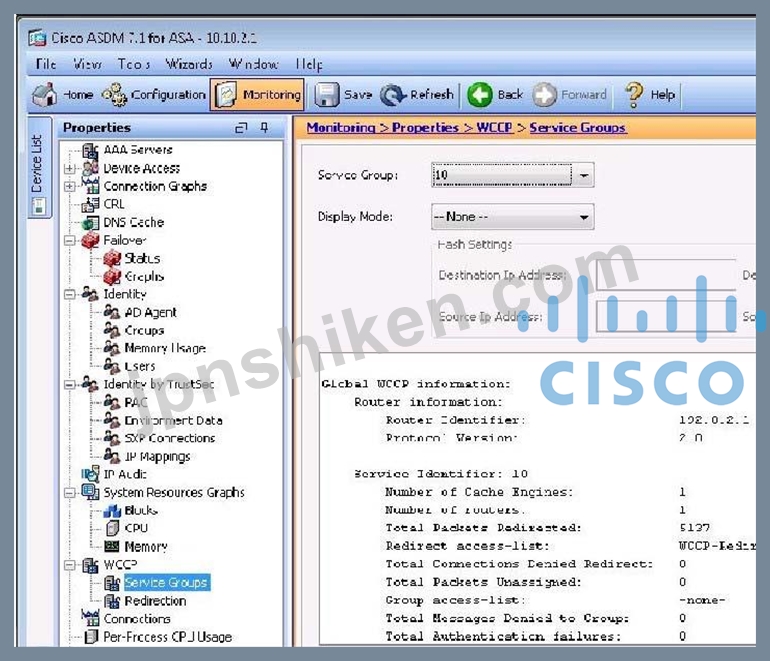Screen dimensions: 770x661
Task: Collapse the Failover tree node
Action: pyautogui.click(x=69, y=241)
